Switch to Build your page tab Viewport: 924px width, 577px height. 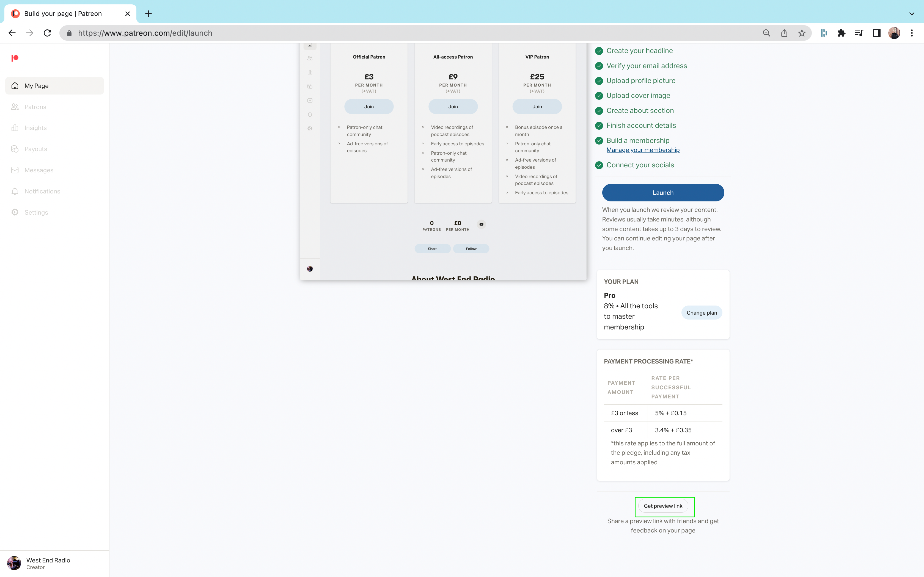coord(63,14)
